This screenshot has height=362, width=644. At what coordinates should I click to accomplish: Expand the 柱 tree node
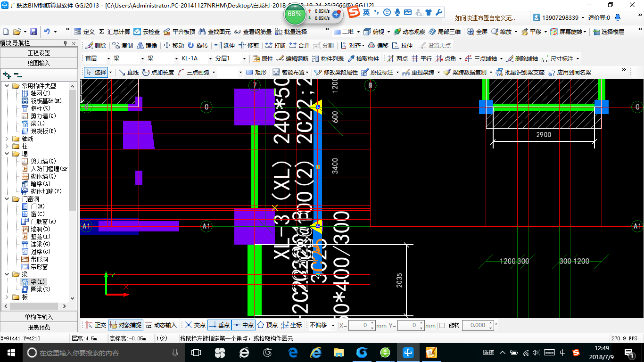click(7, 146)
